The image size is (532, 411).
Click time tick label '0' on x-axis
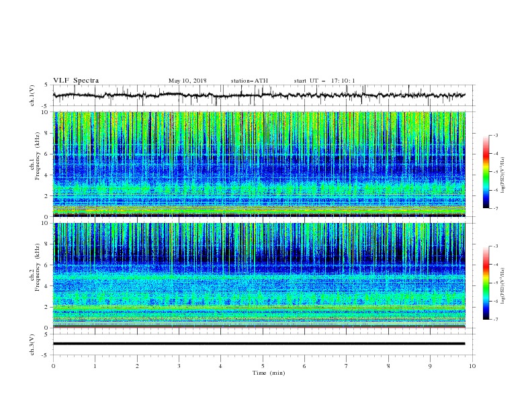coord(53,366)
